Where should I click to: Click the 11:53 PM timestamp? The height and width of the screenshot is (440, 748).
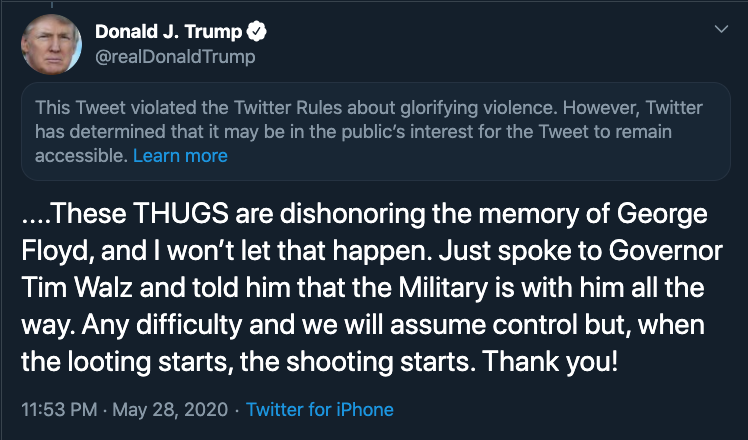click(x=59, y=409)
